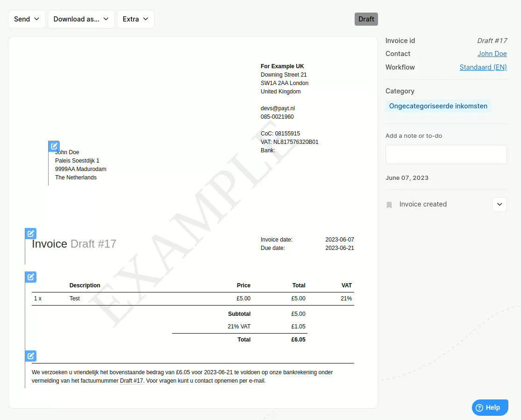
Task: Open Help via the question mark icon
Action: pos(479,407)
